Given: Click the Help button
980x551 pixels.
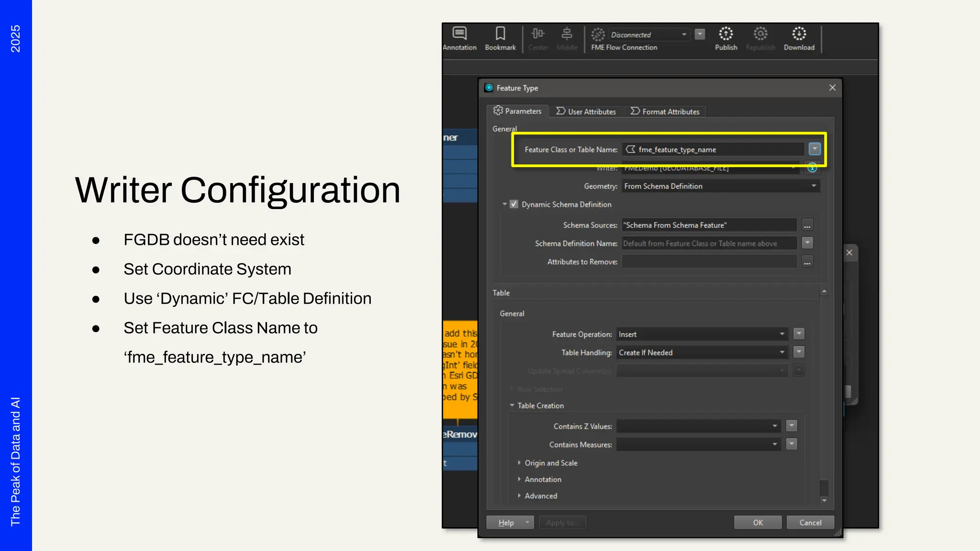Looking at the screenshot, I should pos(510,522).
